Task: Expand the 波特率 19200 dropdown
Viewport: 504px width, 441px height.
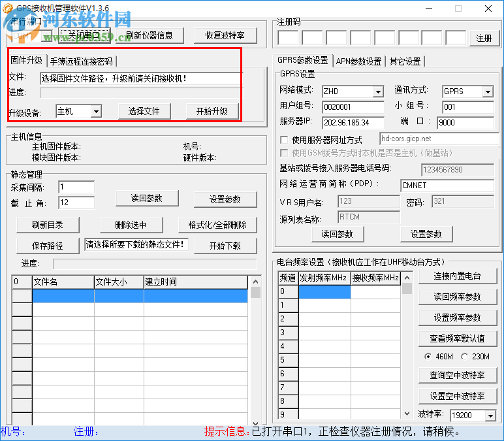Action: (490, 416)
